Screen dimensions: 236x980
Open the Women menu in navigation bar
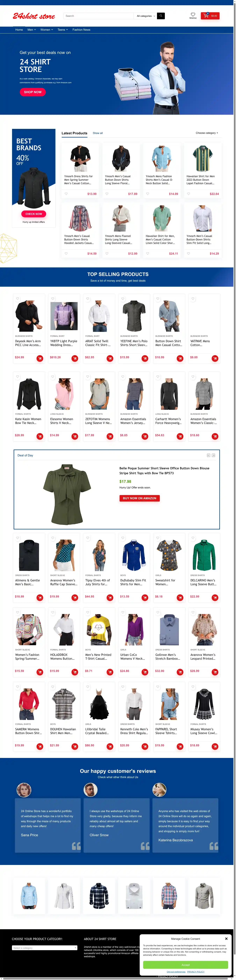tap(46, 30)
